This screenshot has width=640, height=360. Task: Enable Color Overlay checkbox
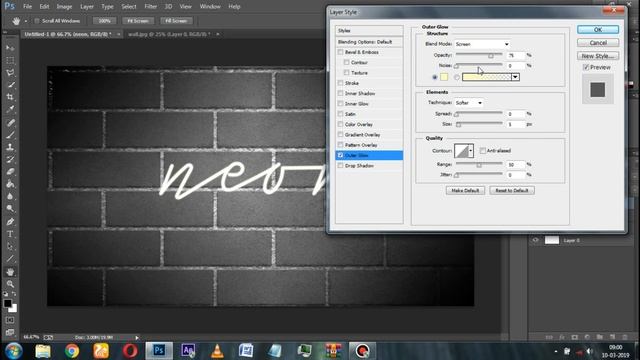tap(340, 124)
